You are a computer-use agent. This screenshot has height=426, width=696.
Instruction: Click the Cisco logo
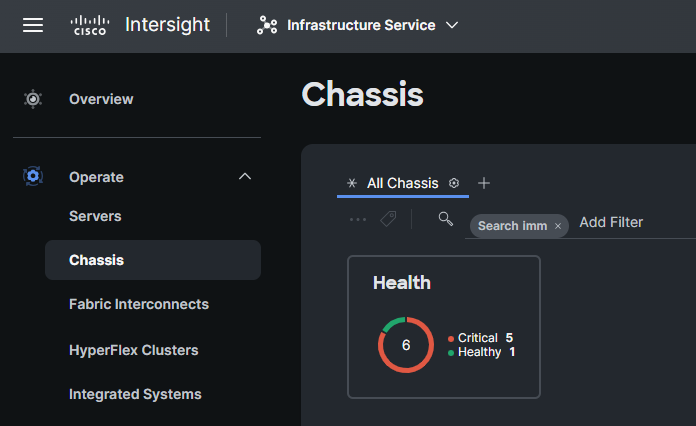tap(90, 25)
